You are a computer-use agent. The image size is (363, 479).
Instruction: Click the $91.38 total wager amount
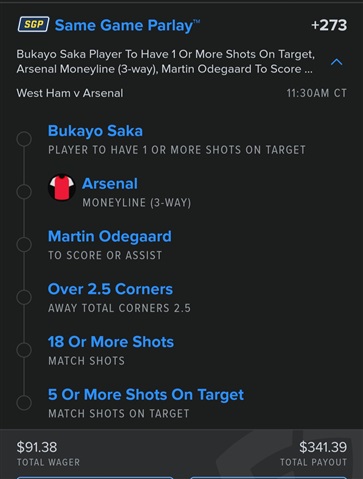click(37, 447)
